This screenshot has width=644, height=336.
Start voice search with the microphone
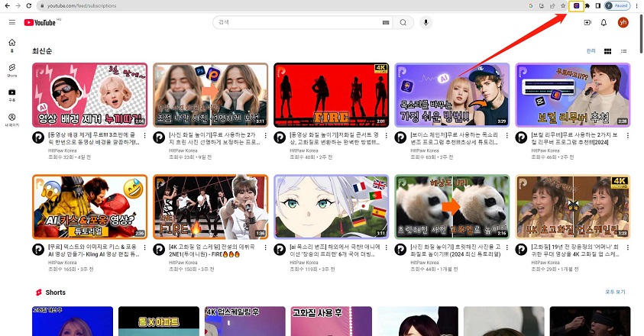tap(426, 23)
